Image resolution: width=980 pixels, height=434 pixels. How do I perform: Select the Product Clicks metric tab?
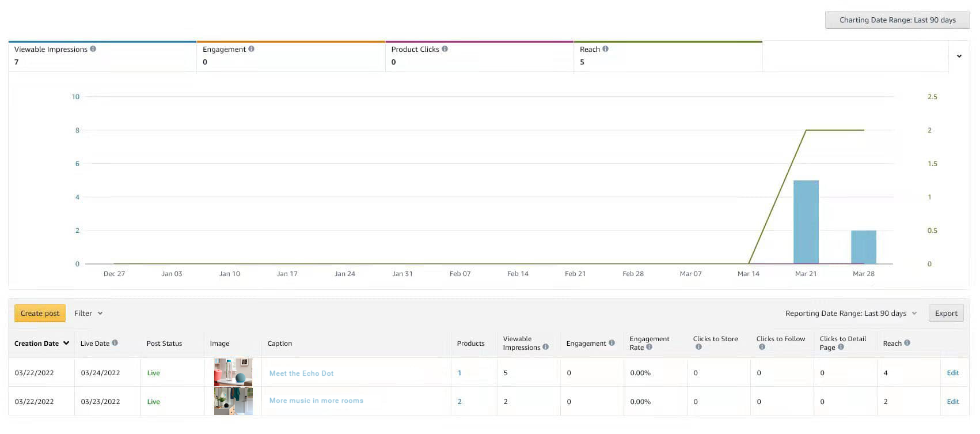click(480, 56)
